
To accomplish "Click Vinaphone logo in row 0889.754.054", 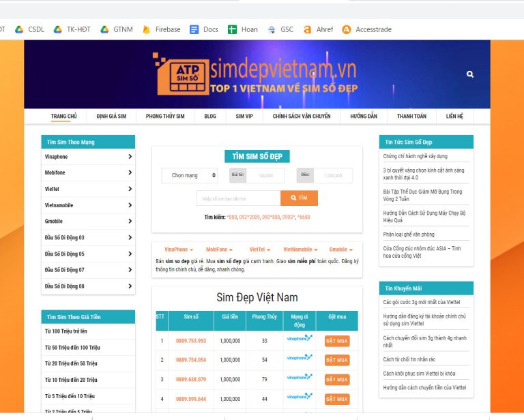I will tap(300, 357).
